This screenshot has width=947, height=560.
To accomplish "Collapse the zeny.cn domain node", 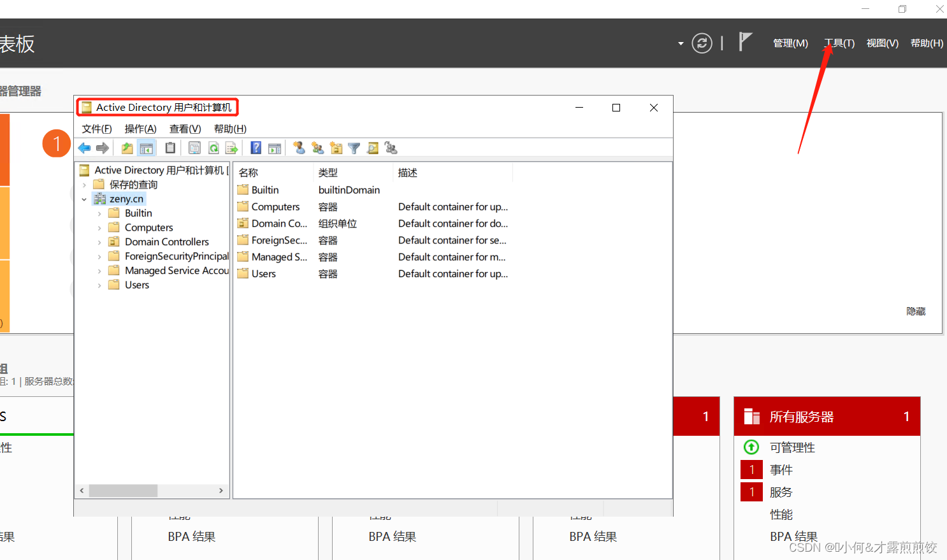I will pyautogui.click(x=84, y=199).
